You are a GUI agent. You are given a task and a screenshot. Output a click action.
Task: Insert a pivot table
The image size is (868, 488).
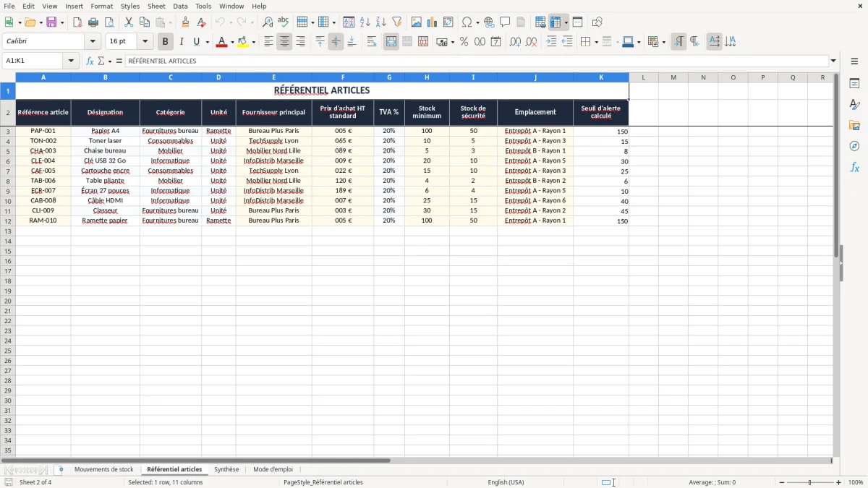(448, 22)
